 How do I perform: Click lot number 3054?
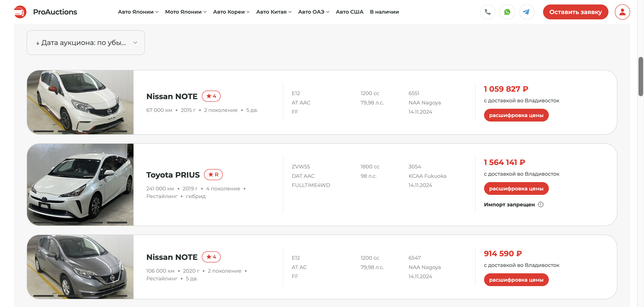coord(414,167)
